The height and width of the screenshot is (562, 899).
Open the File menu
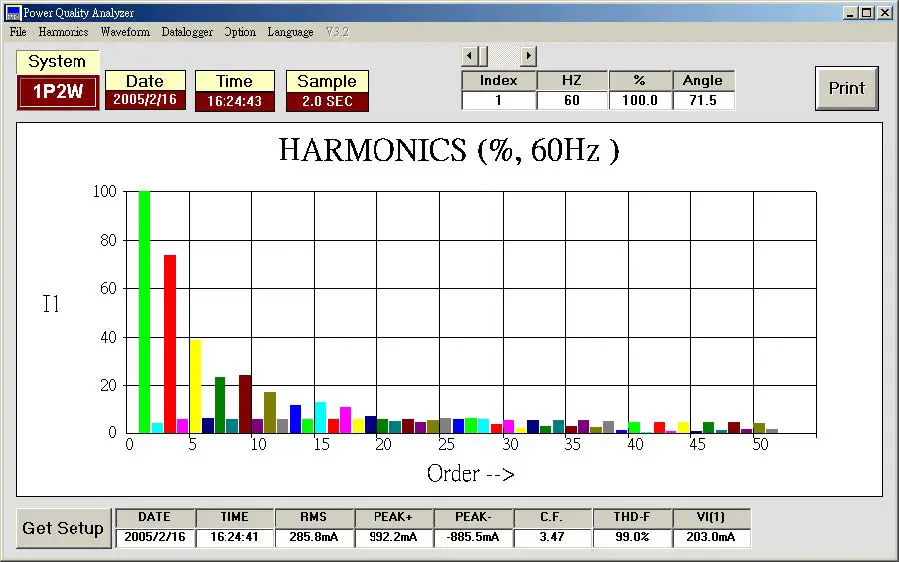pyautogui.click(x=18, y=32)
